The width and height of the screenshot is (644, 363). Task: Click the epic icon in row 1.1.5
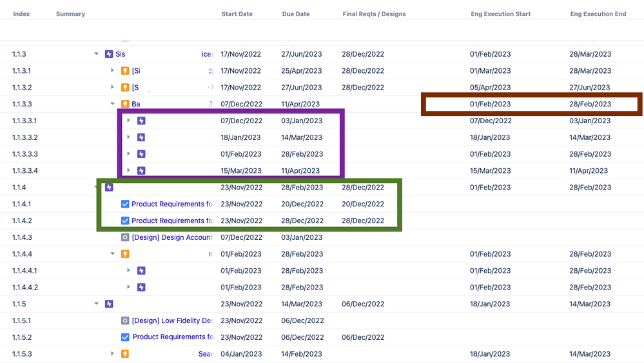pos(109,304)
